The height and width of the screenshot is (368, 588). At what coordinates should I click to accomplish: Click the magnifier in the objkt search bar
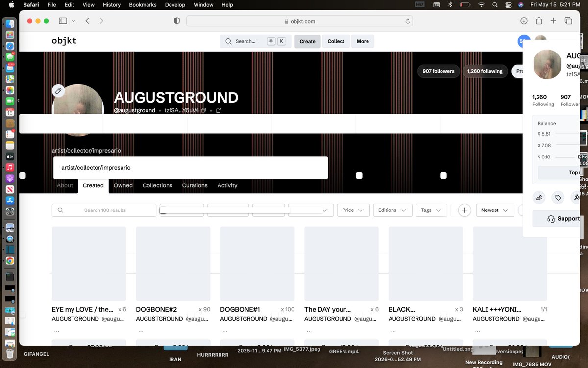tap(228, 41)
